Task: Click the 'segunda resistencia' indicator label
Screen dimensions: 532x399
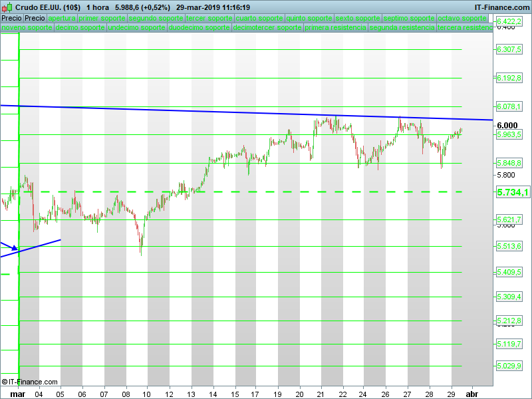Action: [402, 29]
